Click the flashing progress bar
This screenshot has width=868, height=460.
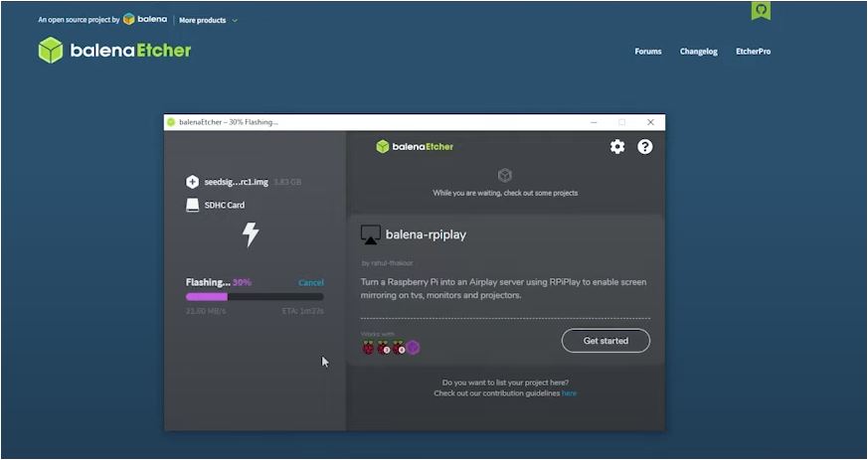click(255, 297)
